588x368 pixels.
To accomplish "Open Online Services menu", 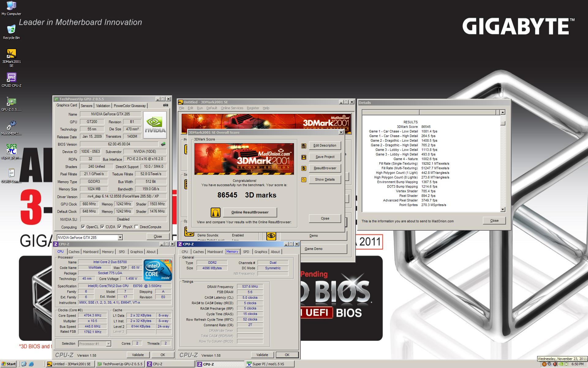I will pos(232,108).
